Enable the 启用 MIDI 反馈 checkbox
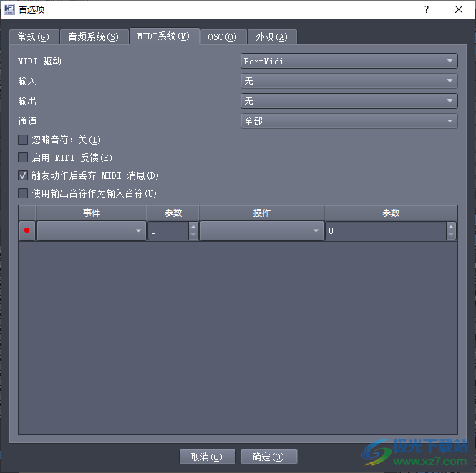Viewport: 476px width, 473px height. click(23, 157)
